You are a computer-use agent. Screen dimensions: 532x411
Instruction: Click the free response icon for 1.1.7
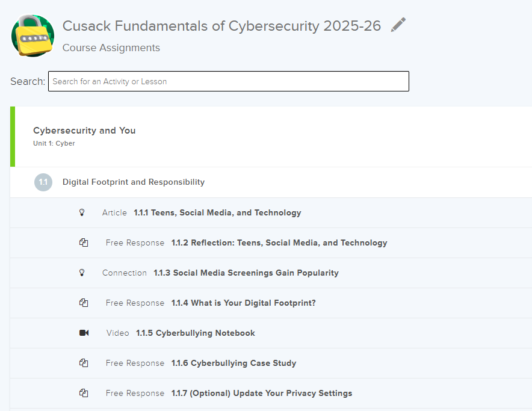click(x=84, y=393)
